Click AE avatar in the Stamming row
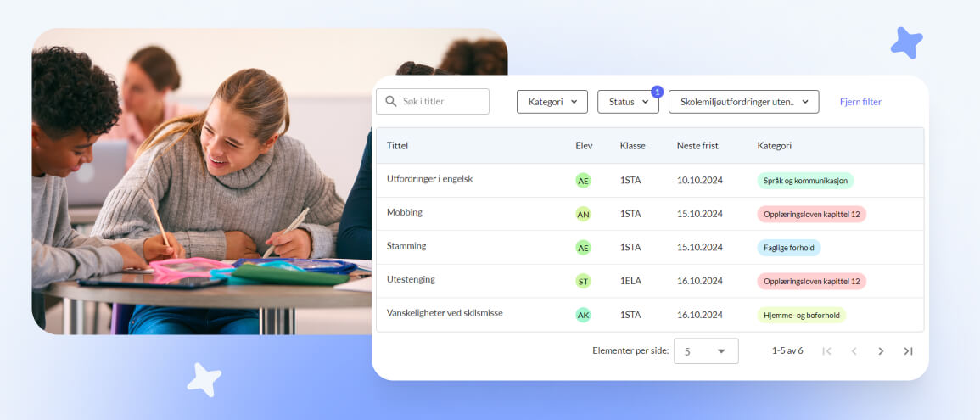This screenshot has width=980, height=420. (583, 248)
